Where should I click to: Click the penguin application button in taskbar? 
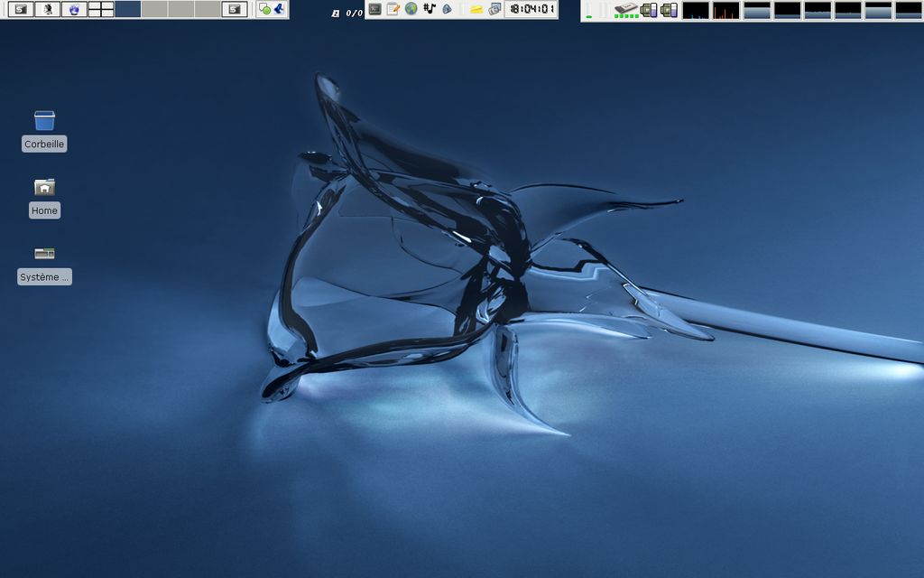[47, 9]
